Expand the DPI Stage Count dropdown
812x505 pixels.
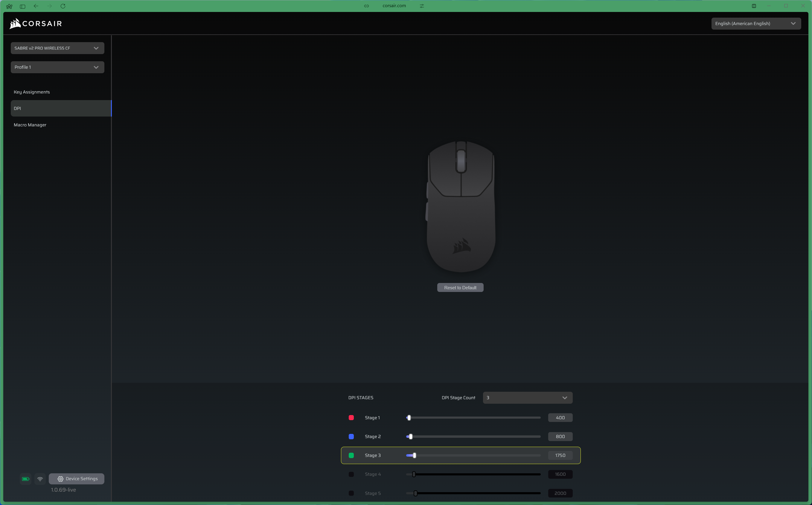527,397
